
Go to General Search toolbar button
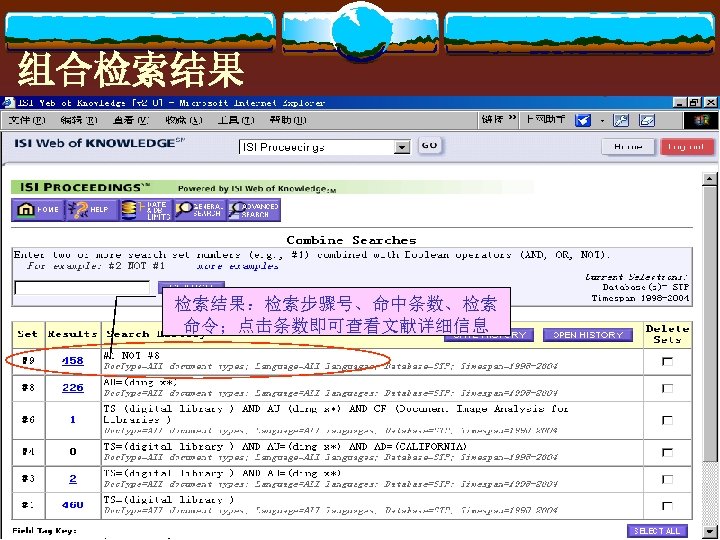pos(199,210)
